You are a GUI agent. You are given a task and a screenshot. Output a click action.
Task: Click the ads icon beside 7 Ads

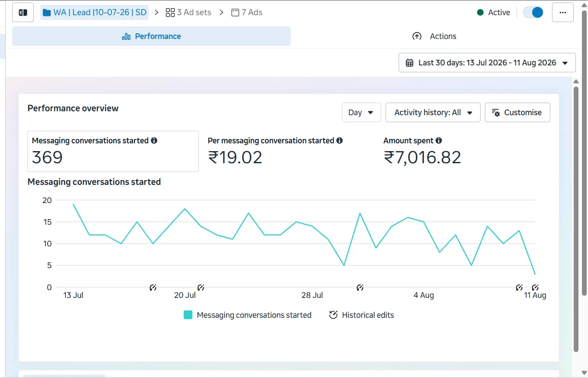[x=235, y=13]
